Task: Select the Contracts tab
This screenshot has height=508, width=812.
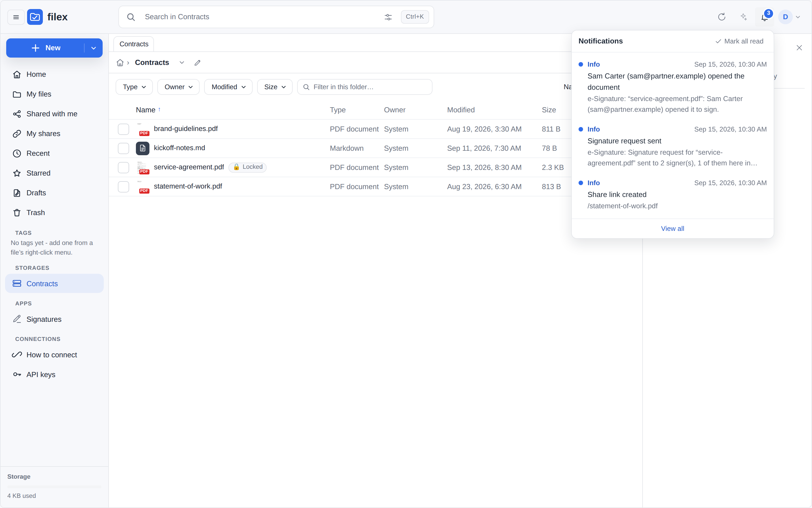Action: pos(134,44)
